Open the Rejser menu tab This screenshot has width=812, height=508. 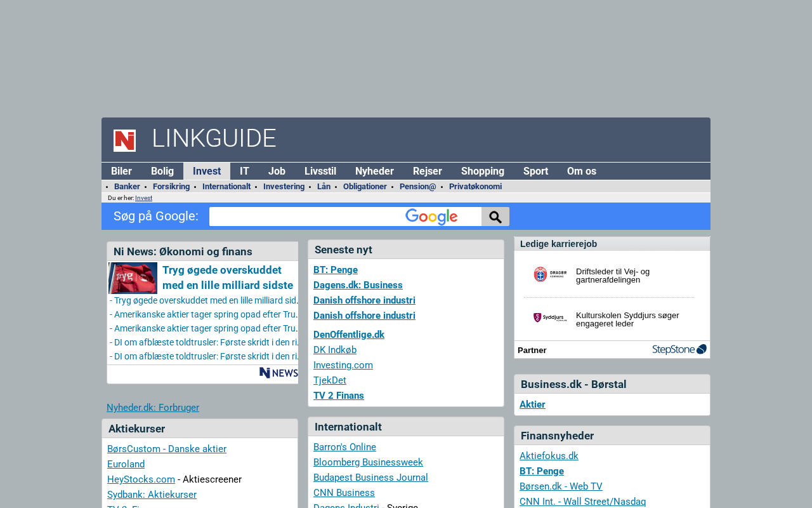[428, 171]
